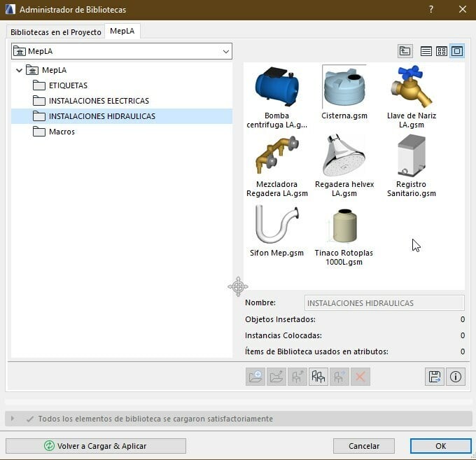Image resolution: width=476 pixels, height=460 pixels.
Task: Select Mezcladora Regadera LA.gsm thumbnail
Action: (x=277, y=155)
